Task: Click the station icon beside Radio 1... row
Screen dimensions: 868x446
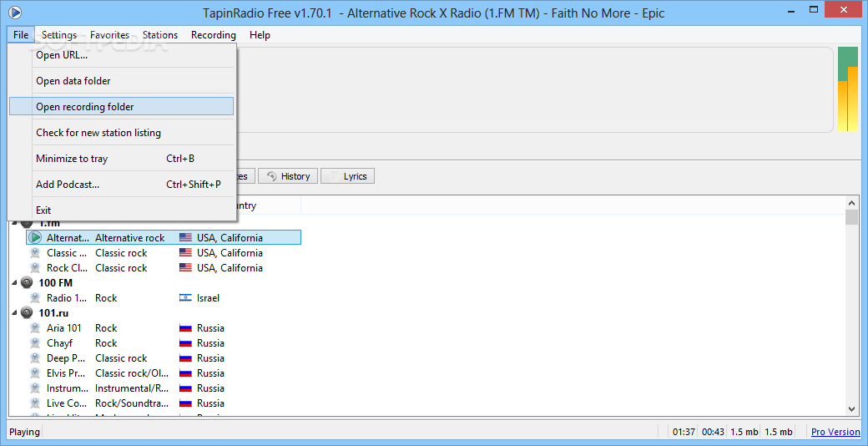Action: (x=35, y=297)
